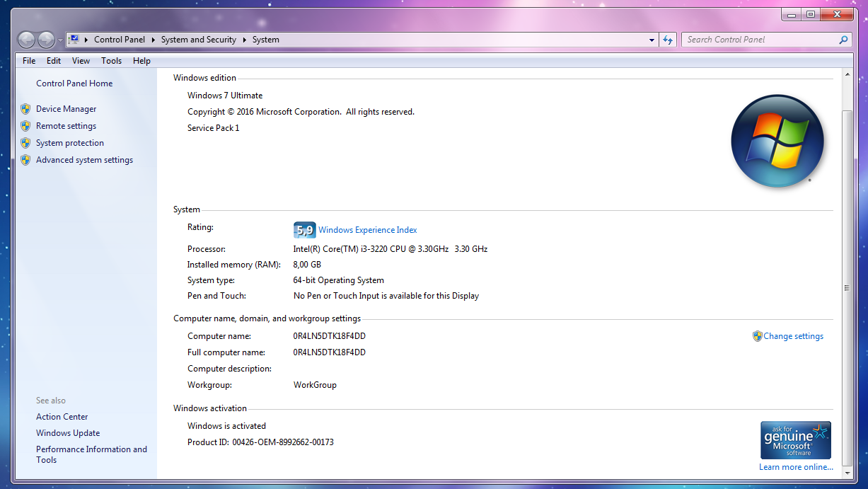Click the Back navigation arrow
The width and height of the screenshot is (868, 489).
point(26,40)
